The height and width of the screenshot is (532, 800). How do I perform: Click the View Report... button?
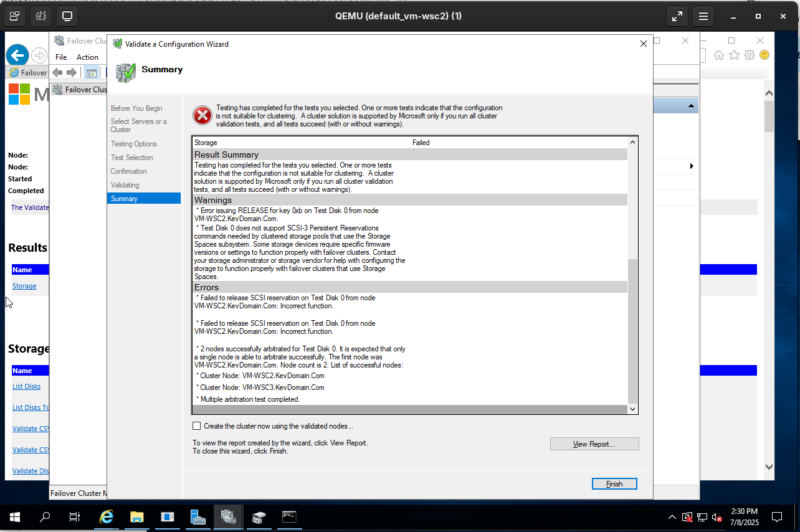coord(594,444)
